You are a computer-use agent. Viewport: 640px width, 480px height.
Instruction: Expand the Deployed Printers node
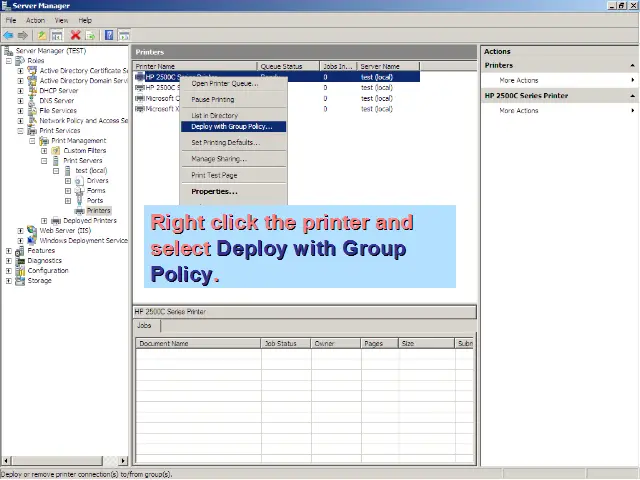tap(44, 221)
